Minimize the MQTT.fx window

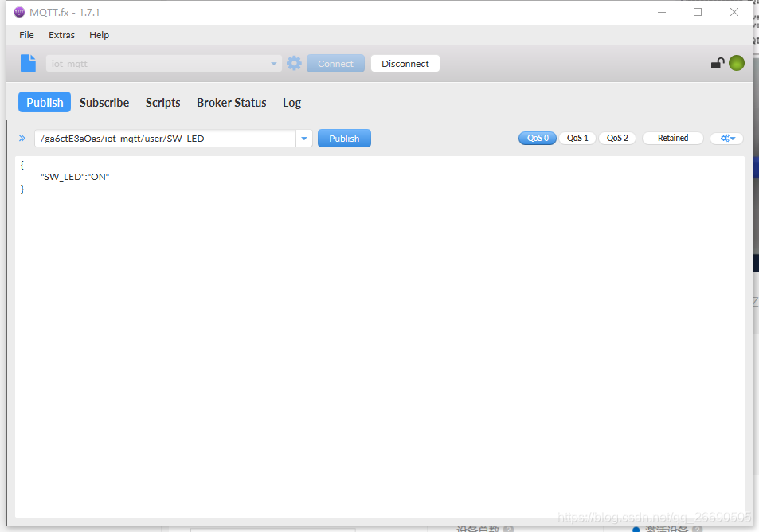(x=662, y=12)
